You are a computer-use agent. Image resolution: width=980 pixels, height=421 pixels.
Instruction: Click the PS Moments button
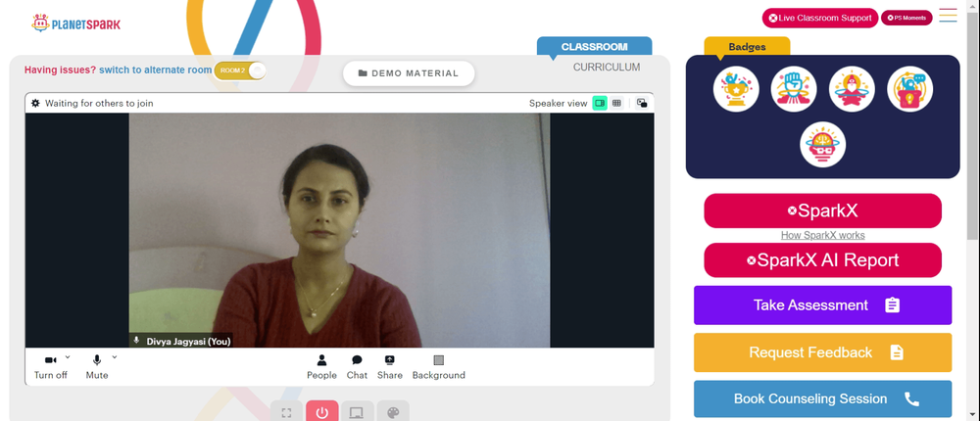(906, 18)
